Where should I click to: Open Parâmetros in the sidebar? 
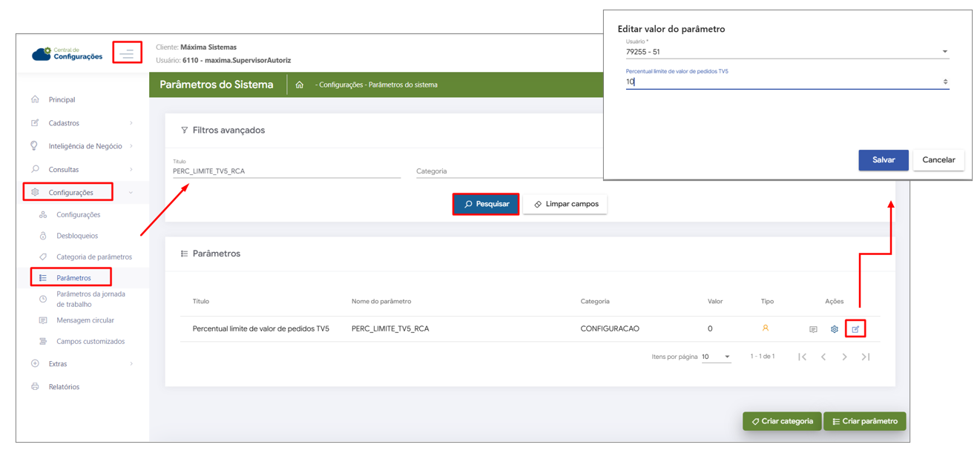pos(73,278)
